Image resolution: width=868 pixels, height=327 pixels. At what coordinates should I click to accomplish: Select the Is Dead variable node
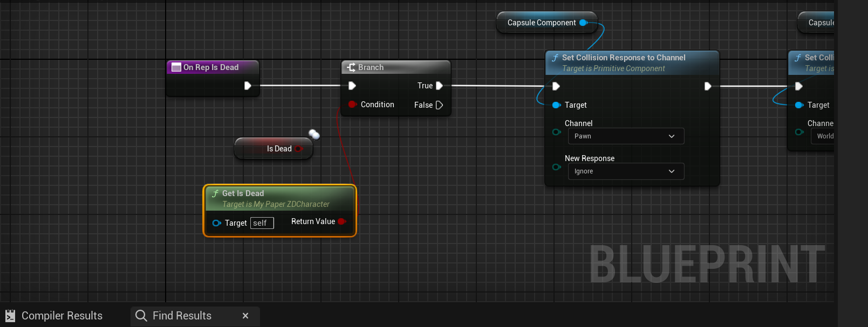click(274, 149)
